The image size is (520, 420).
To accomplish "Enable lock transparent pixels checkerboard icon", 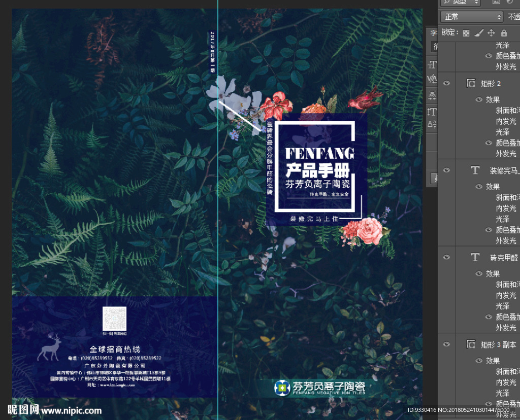I will click(x=466, y=33).
